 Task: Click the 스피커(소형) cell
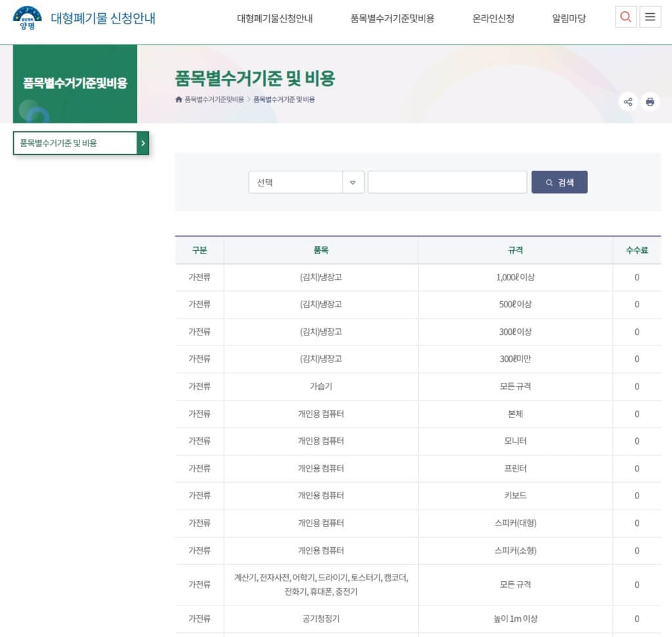pyautogui.click(x=515, y=550)
